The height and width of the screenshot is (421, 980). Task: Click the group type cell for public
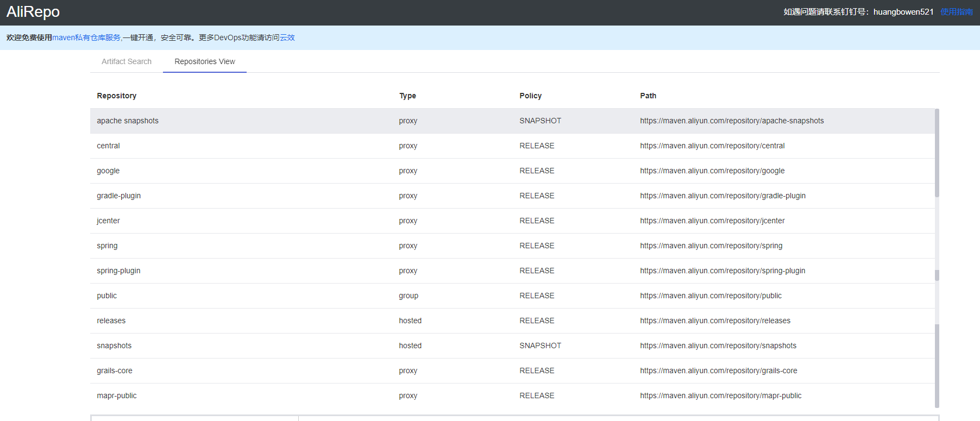tap(409, 296)
